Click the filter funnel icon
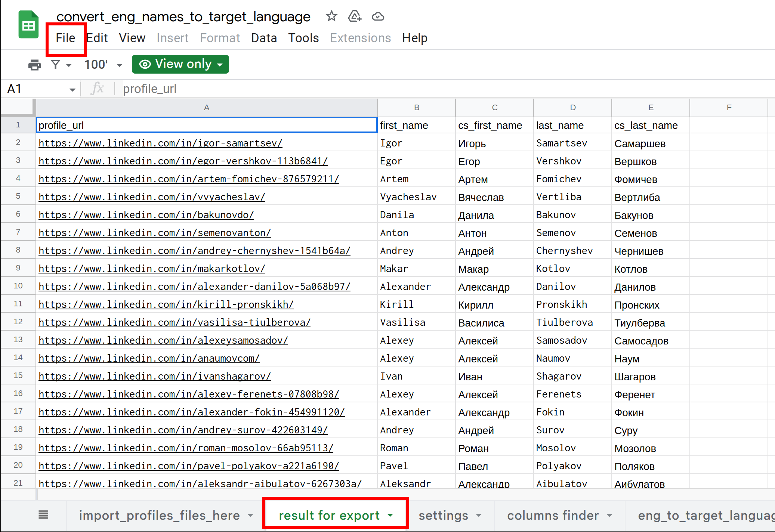 (56, 65)
